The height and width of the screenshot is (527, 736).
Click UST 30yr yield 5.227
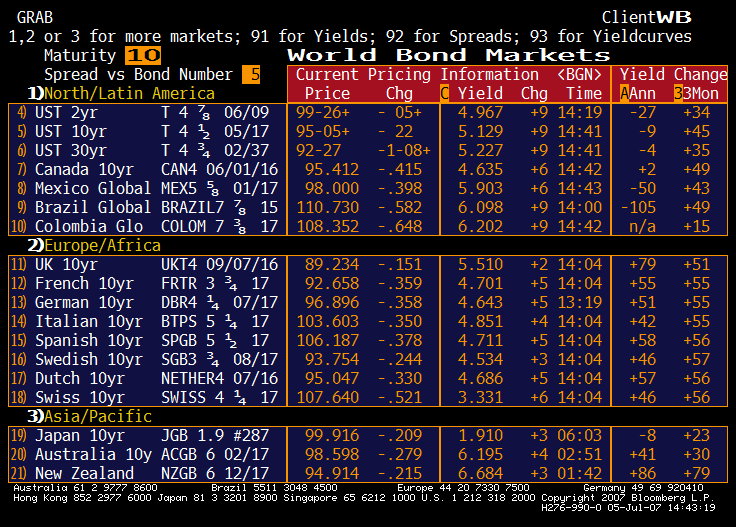480,151
